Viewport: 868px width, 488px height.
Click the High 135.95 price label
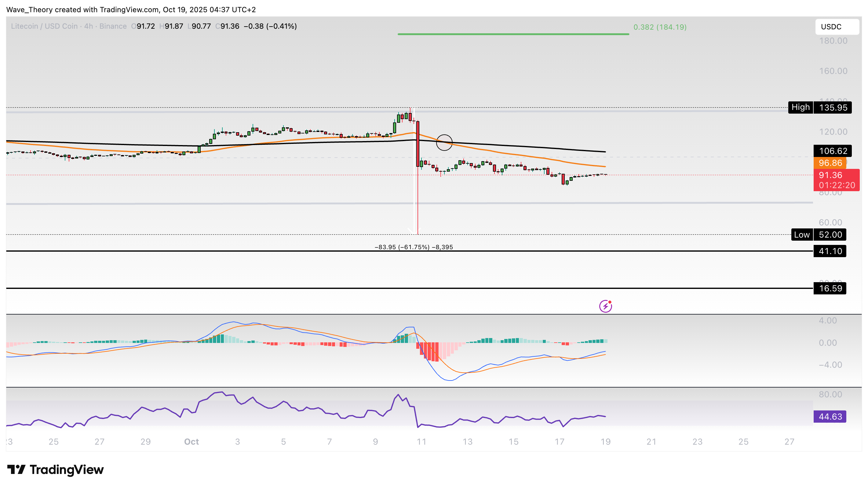click(x=819, y=107)
